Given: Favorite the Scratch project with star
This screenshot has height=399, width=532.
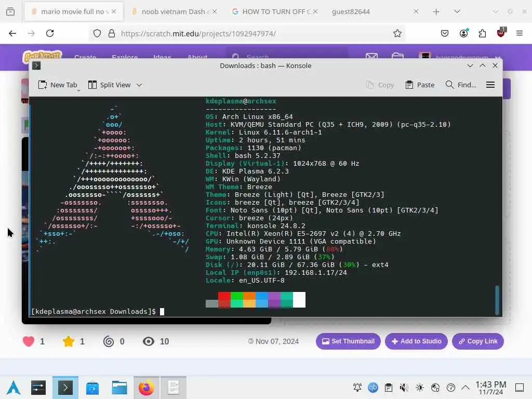Looking at the screenshot, I should pos(69,341).
